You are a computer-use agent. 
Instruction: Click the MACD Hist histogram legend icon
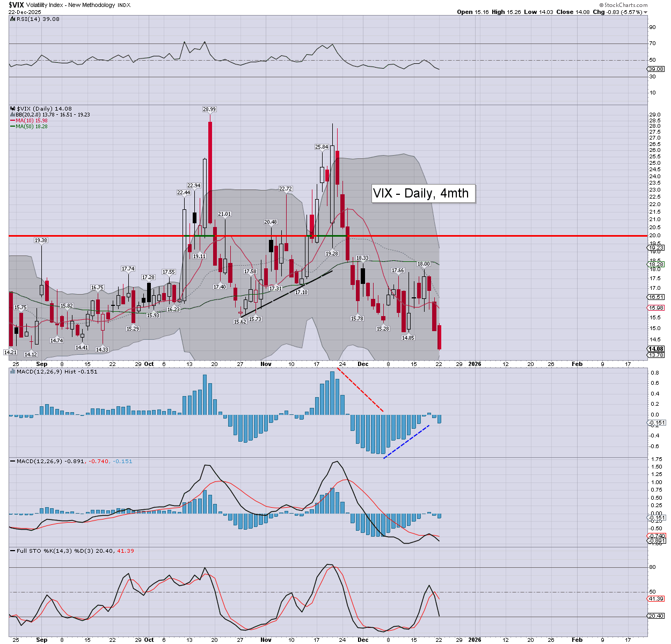[x=12, y=371]
